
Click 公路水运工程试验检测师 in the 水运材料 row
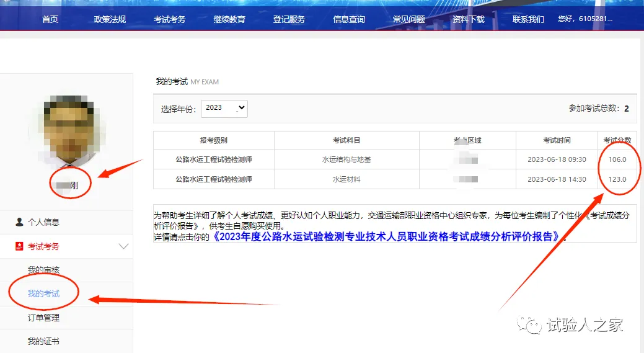214,179
